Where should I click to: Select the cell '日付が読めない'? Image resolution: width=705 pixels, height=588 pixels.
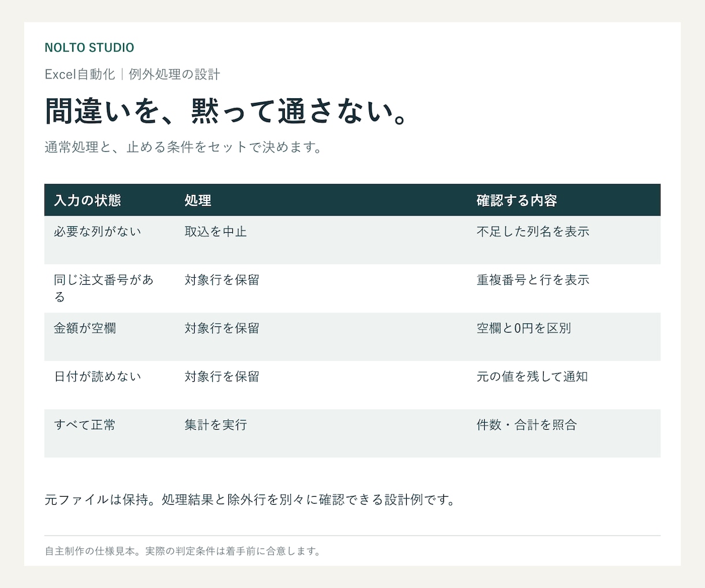point(98,377)
